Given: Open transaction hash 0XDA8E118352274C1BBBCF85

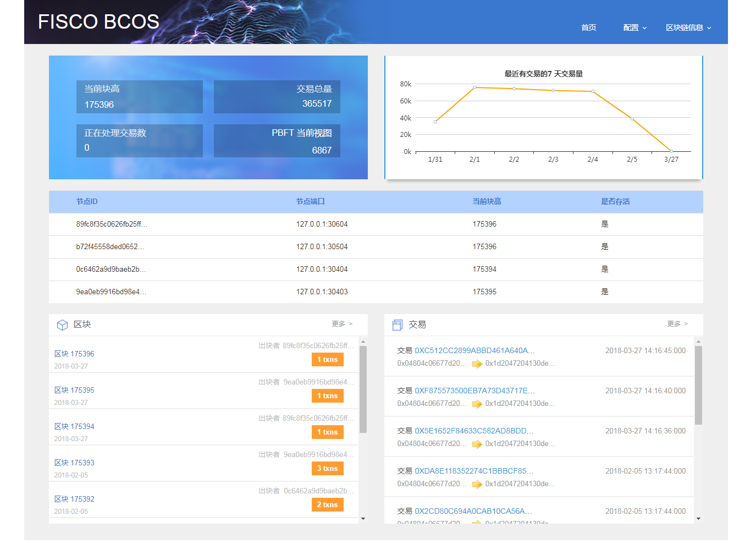Looking at the screenshot, I should point(474,471).
